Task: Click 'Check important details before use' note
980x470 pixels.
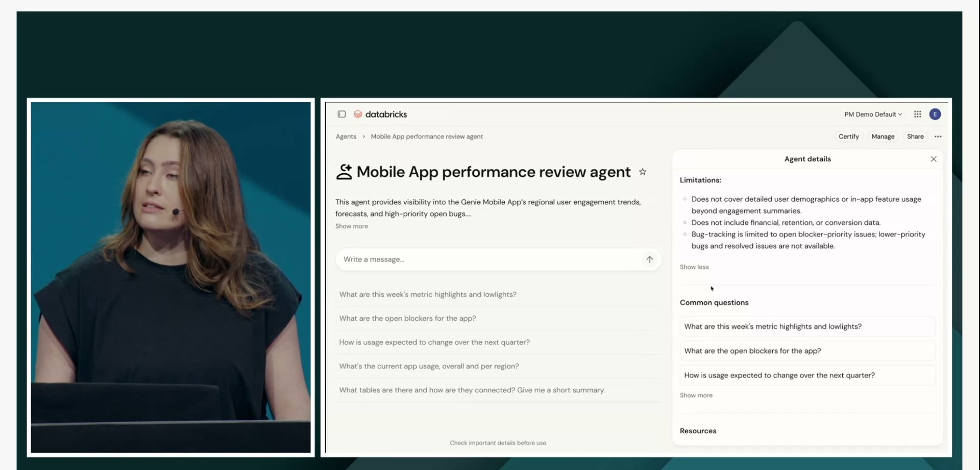Action: click(x=498, y=443)
